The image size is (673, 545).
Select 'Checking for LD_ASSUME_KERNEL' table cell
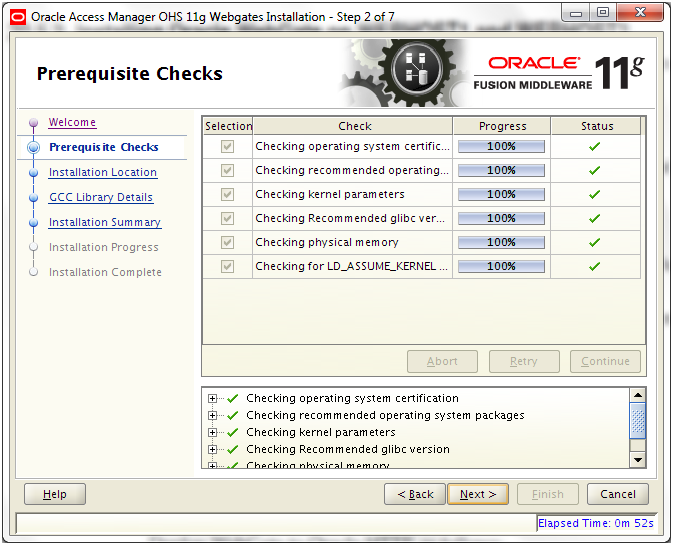pos(352,267)
